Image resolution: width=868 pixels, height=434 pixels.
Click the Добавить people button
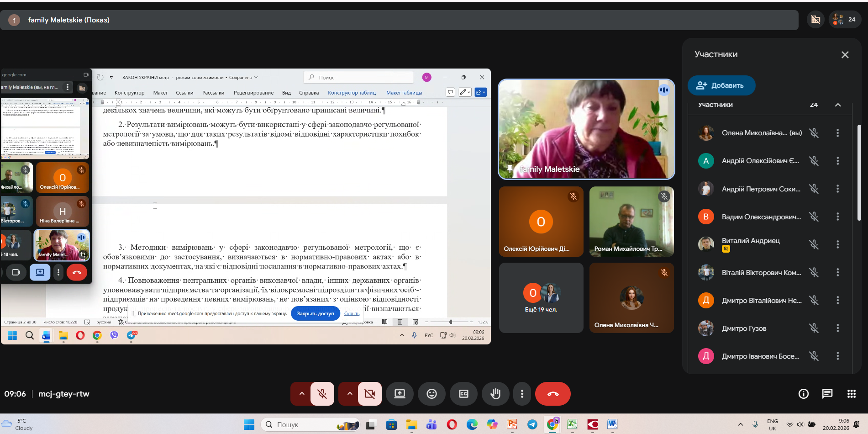tap(721, 85)
